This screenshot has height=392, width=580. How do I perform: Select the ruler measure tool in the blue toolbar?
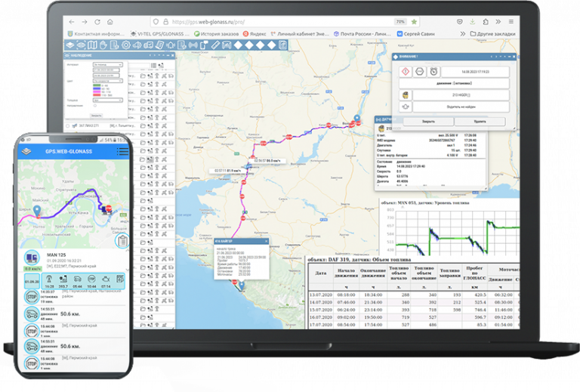click(215, 45)
